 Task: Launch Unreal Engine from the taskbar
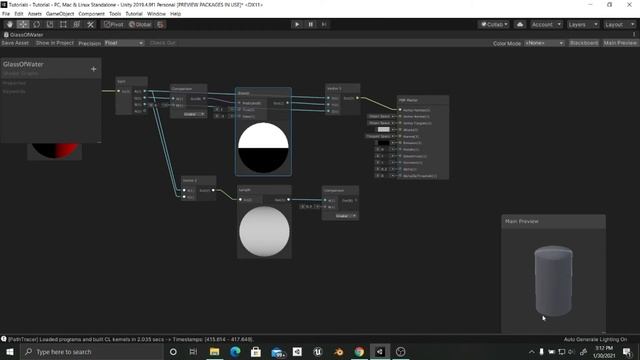[x=318, y=352]
